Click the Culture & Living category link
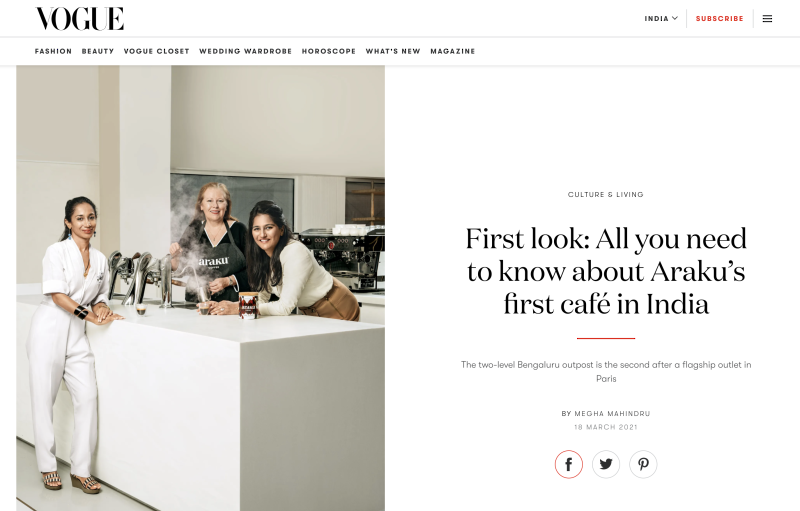Image resolution: width=800 pixels, height=511 pixels. point(606,194)
